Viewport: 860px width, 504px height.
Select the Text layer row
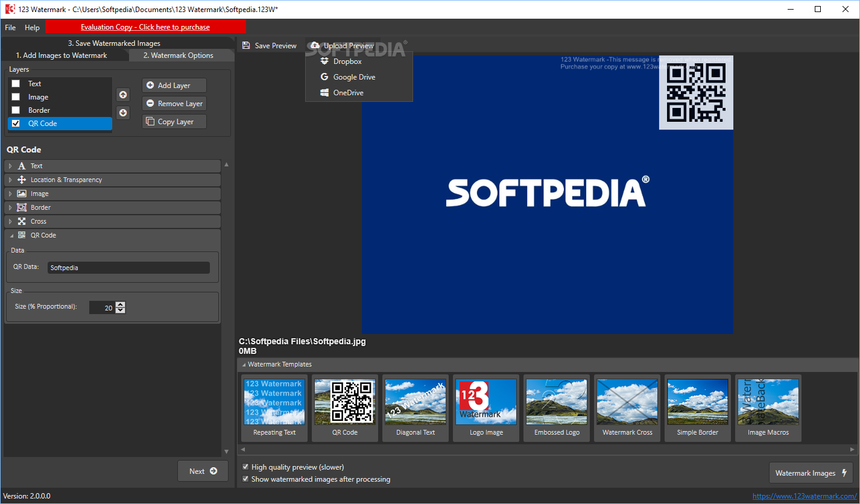(60, 84)
